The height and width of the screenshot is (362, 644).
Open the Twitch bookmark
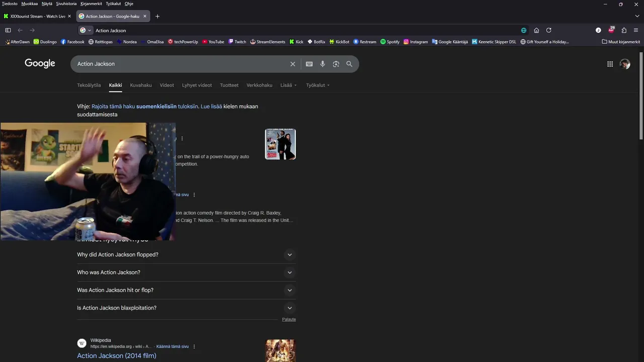[x=237, y=42]
